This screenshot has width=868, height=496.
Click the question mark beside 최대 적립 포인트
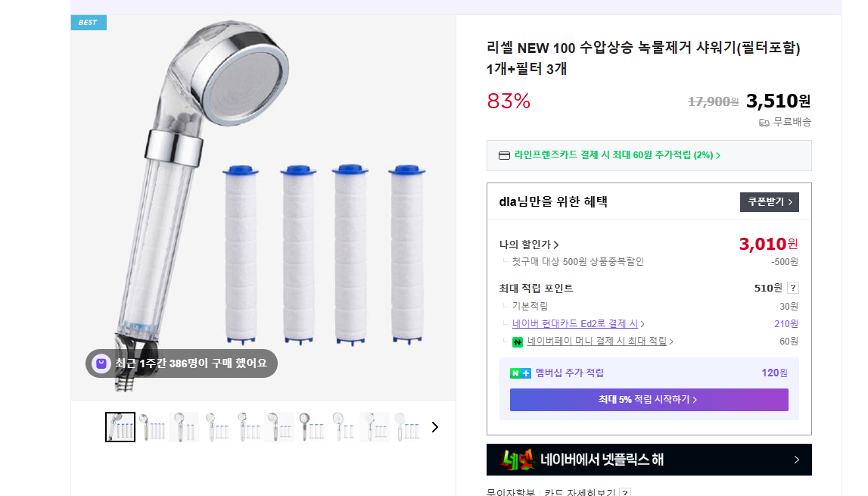(x=792, y=288)
